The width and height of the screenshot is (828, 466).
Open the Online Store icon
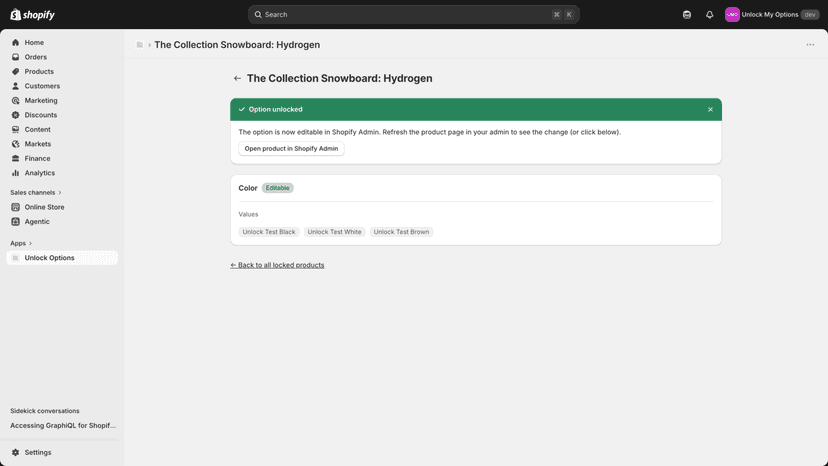(x=15, y=207)
